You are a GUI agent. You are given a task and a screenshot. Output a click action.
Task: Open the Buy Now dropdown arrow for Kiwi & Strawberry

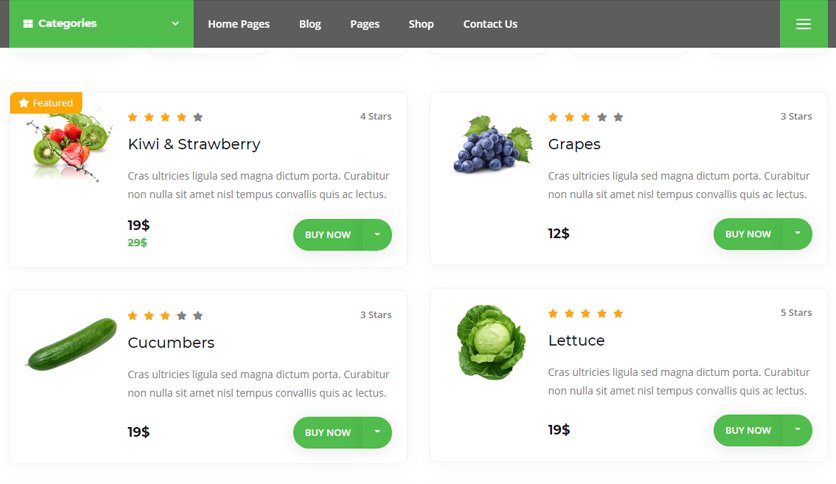tap(377, 235)
